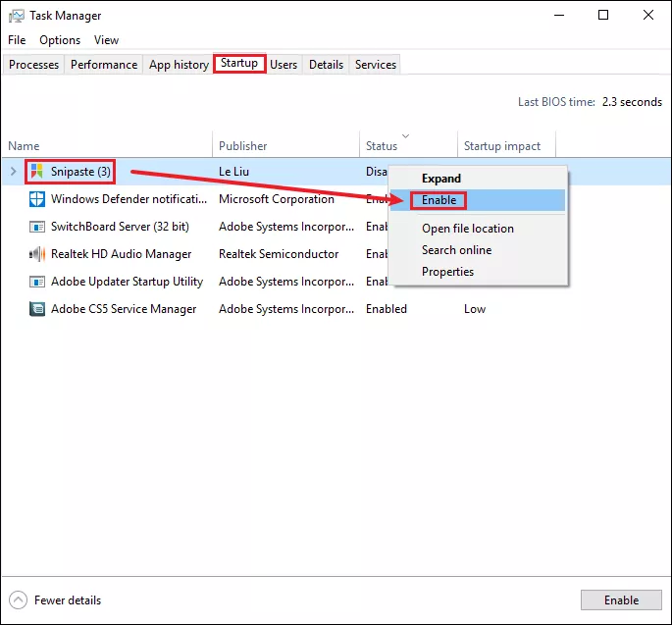Click the Low startup impact value
Viewport: 672px width, 625px height.
tap(475, 309)
